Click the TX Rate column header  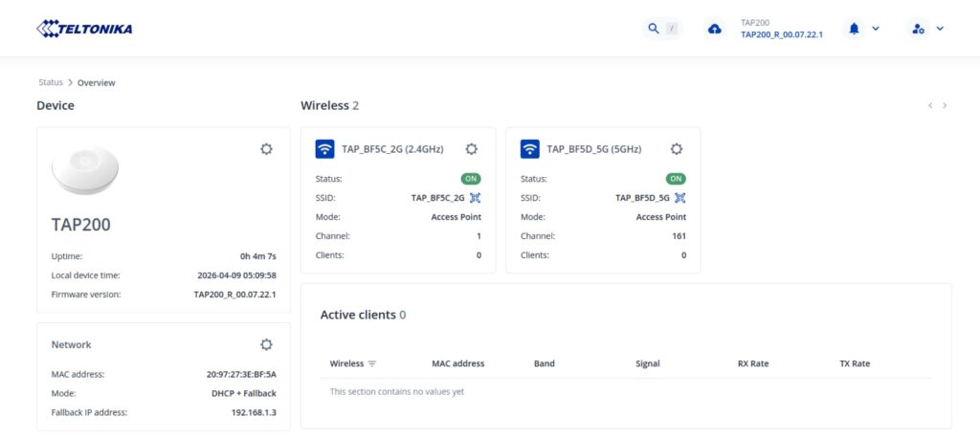pyautogui.click(x=855, y=363)
